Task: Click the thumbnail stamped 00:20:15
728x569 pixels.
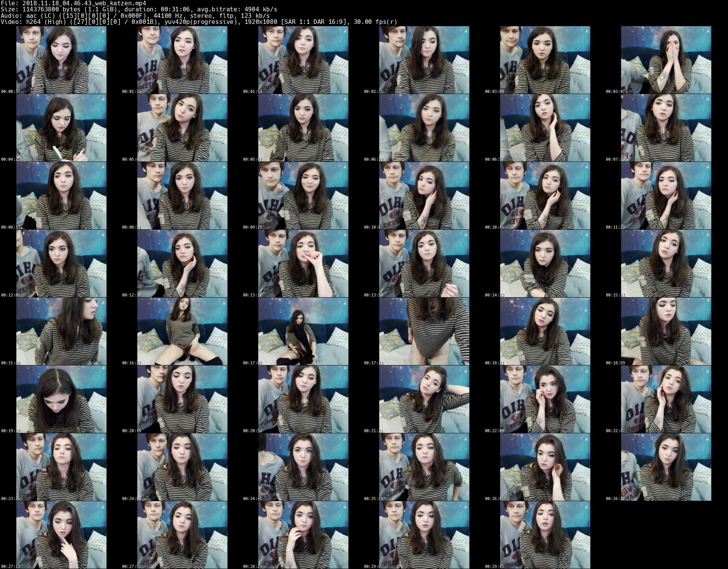Action: [x=182, y=399]
